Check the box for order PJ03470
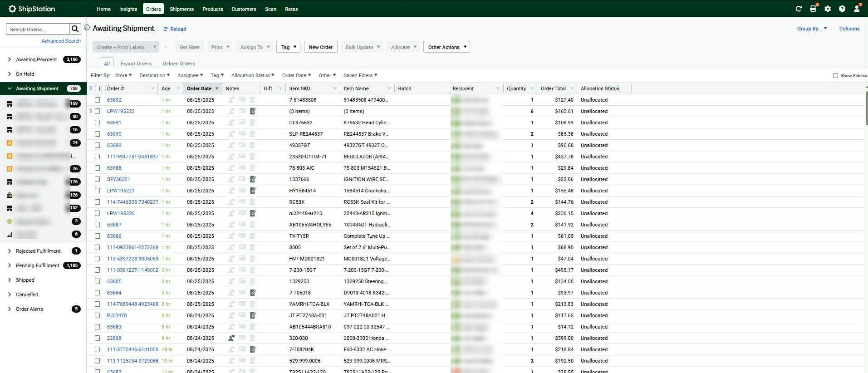Screen dimensions: 868x373 (x=97, y=315)
